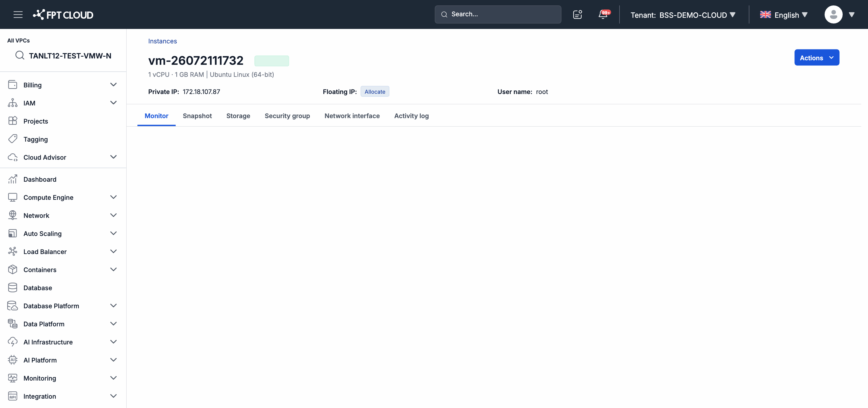Click the Database Platform icon
The width and height of the screenshot is (868, 408).
click(x=12, y=306)
